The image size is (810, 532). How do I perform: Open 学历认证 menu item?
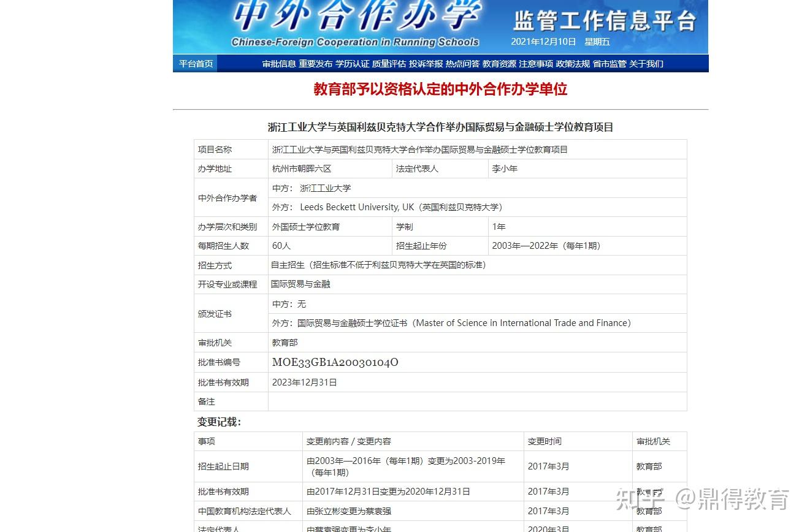(353, 64)
